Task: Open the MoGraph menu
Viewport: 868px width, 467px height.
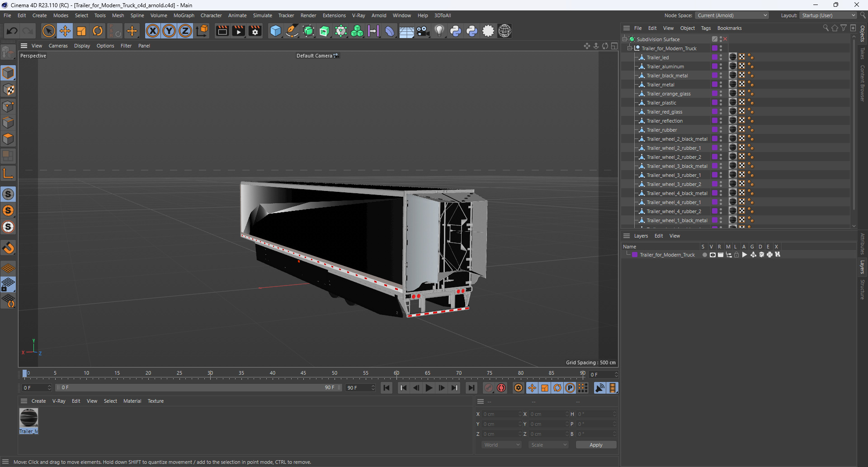Action: coord(184,15)
